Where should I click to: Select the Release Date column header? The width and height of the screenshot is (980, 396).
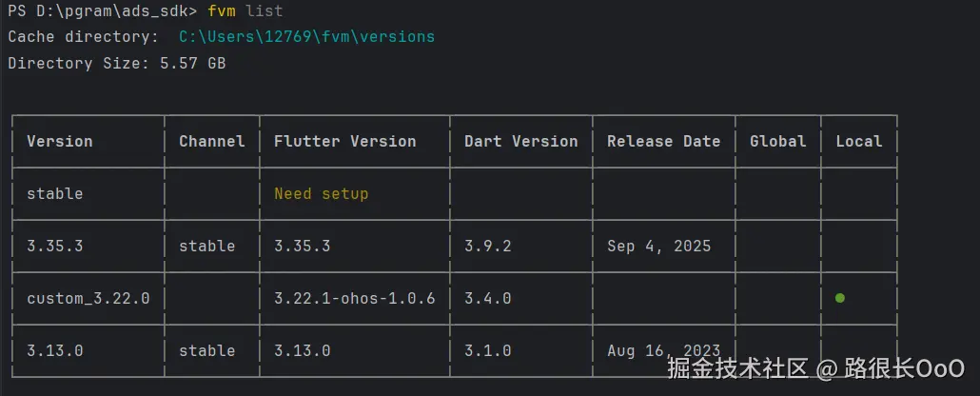pyautogui.click(x=663, y=142)
